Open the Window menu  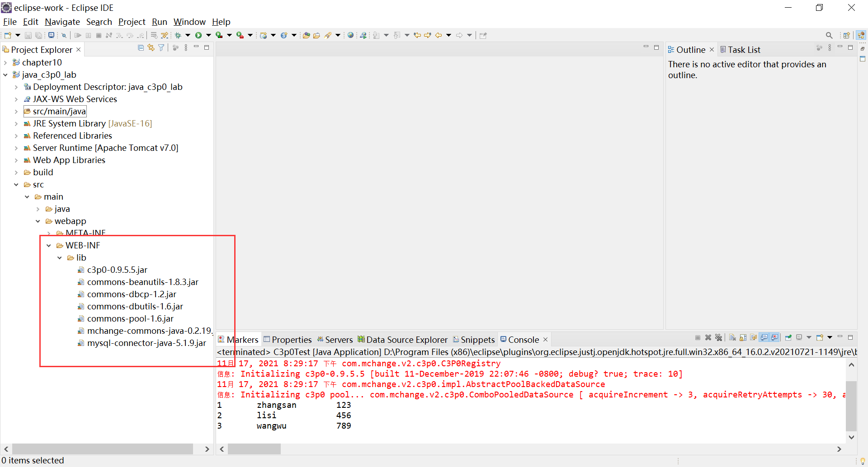[189, 22]
